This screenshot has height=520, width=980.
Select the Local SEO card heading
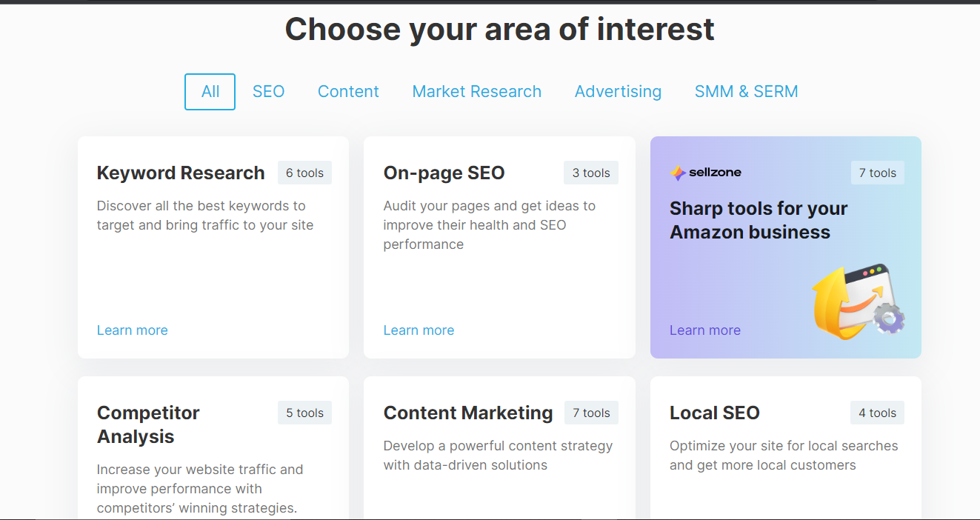pos(714,413)
